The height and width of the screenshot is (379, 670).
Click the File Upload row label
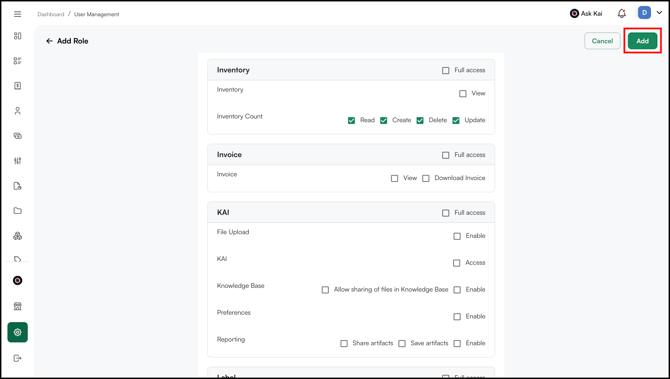(233, 232)
